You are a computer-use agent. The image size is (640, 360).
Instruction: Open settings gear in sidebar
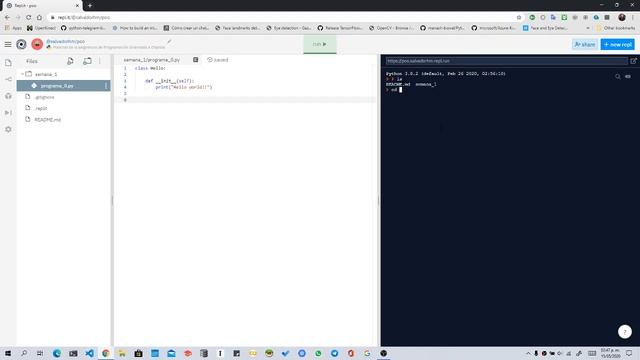tap(8, 129)
